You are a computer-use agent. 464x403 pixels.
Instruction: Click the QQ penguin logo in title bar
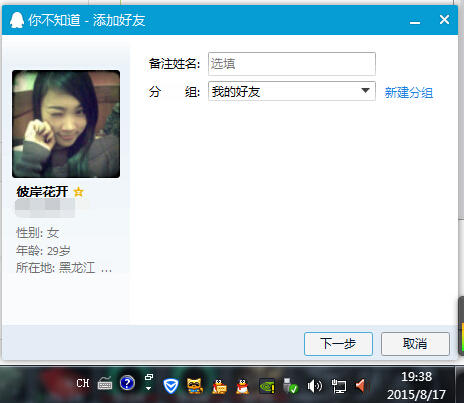point(17,20)
